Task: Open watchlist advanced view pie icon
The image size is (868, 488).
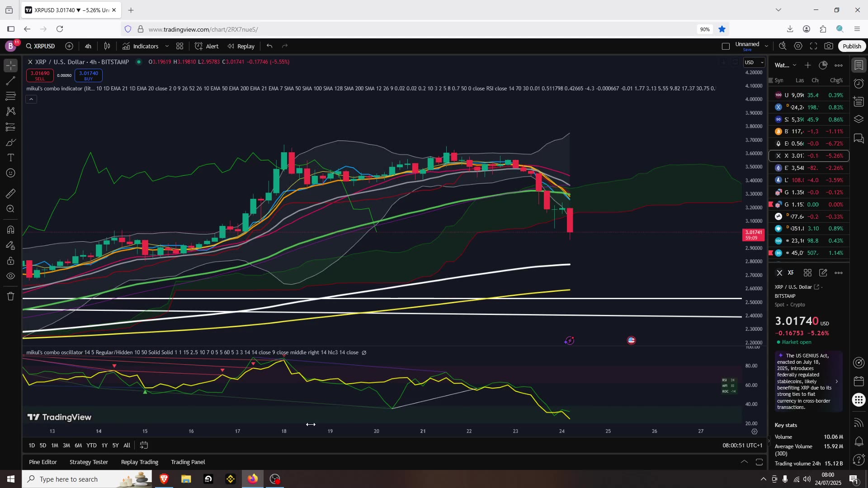Action: (823, 66)
